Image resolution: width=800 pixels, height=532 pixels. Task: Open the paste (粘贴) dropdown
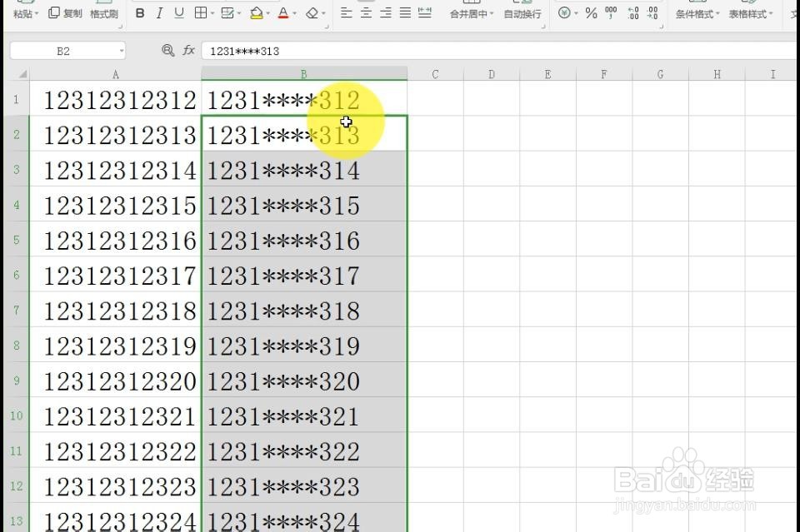[26, 14]
